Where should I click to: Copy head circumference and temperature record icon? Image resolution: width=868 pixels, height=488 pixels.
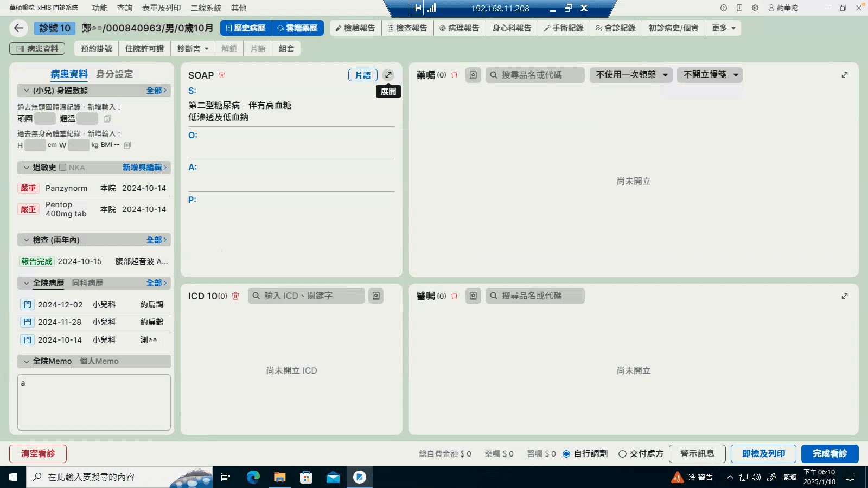[x=107, y=119]
